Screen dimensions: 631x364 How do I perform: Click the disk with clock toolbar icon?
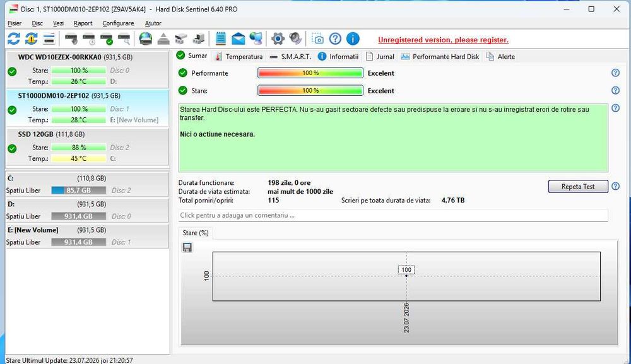pyautogui.click(x=89, y=39)
